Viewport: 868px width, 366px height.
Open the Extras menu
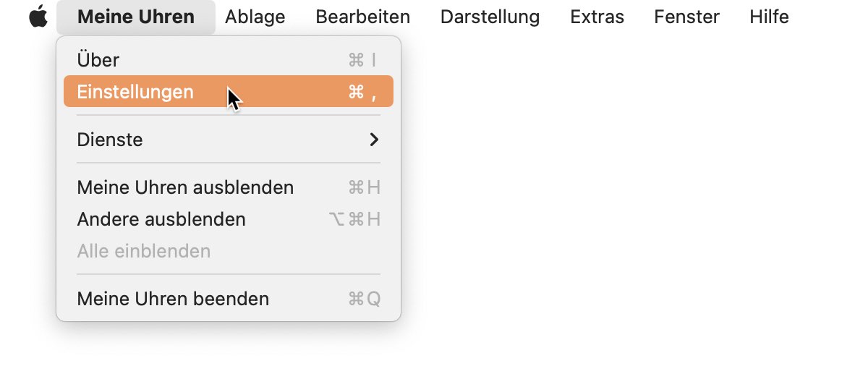(597, 17)
